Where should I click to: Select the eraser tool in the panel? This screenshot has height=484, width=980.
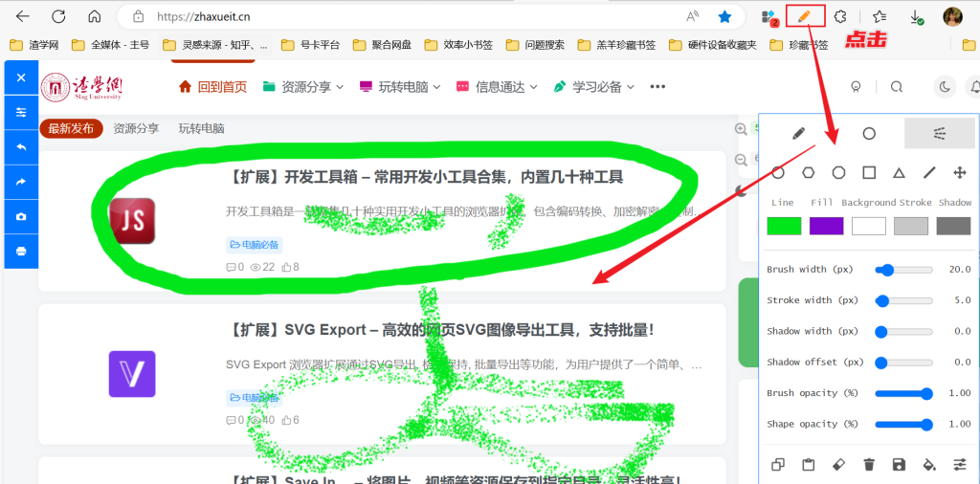[838, 465]
